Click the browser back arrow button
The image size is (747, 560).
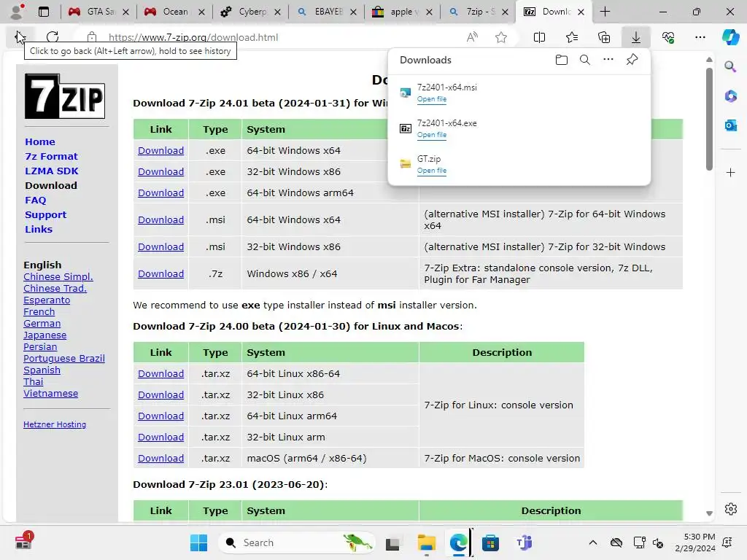point(20,36)
